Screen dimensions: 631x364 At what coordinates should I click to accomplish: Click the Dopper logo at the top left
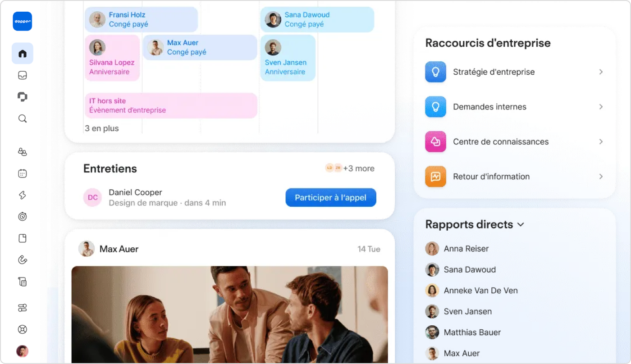click(x=22, y=21)
